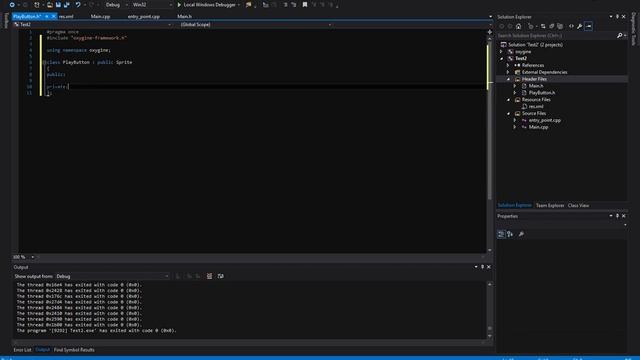Click the Navigate Backward toolbar icon
Screen dimensions: 640x360
click(12, 5)
